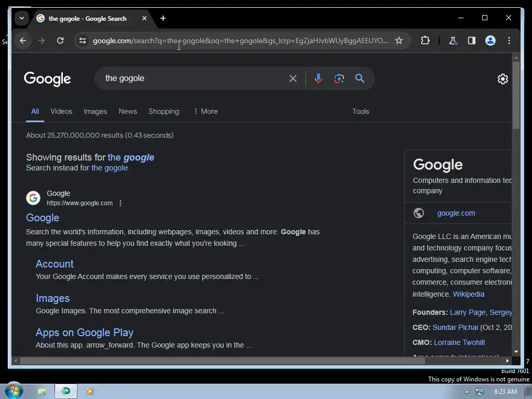Show hidden system tray icons

(x=467, y=392)
